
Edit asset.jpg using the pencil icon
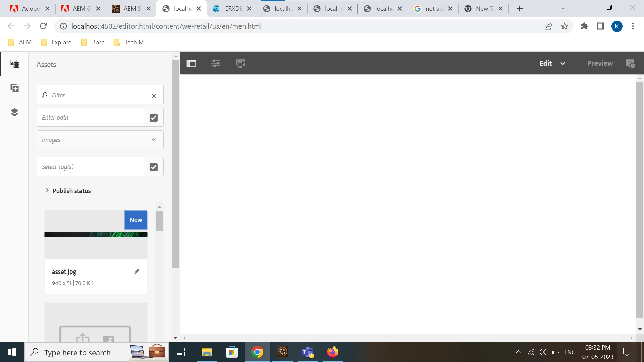[137, 271]
